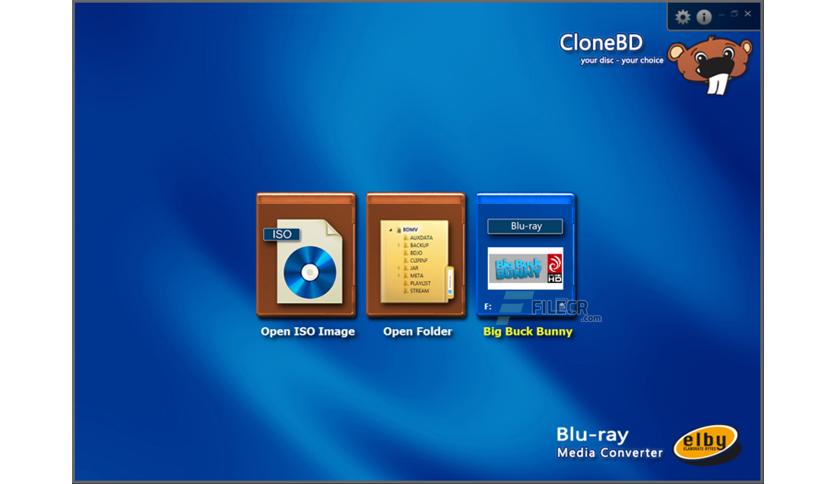
Task: Click the Open Folder BDMV tile
Action: pos(416,255)
